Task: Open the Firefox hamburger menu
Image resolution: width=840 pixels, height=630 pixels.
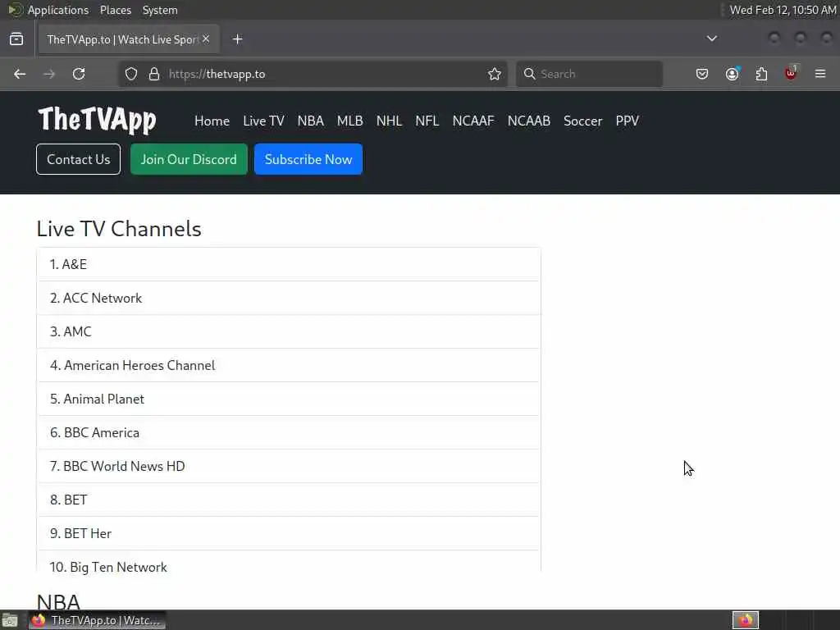Action: coord(820,74)
